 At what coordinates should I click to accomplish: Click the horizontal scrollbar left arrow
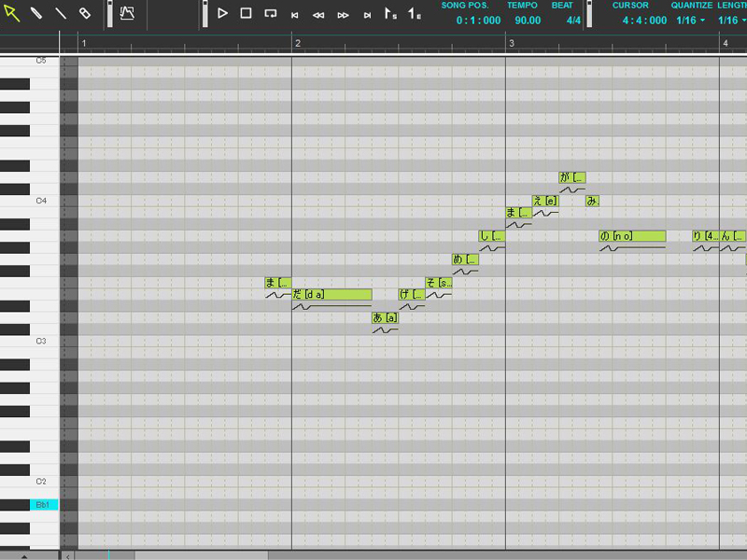(x=67, y=555)
